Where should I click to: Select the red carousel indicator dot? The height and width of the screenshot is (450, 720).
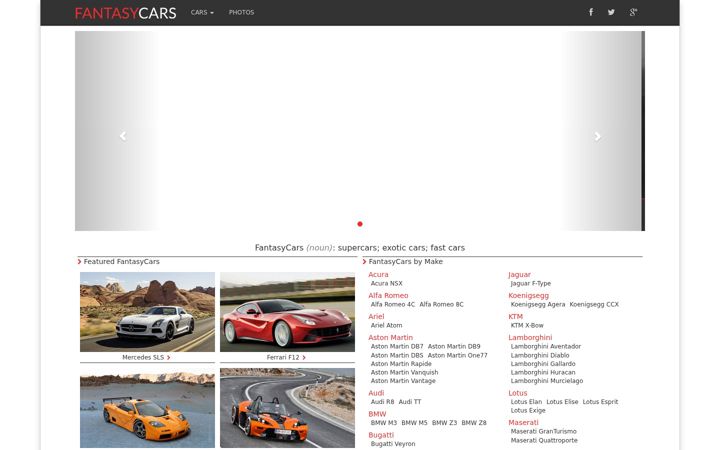pyautogui.click(x=360, y=224)
